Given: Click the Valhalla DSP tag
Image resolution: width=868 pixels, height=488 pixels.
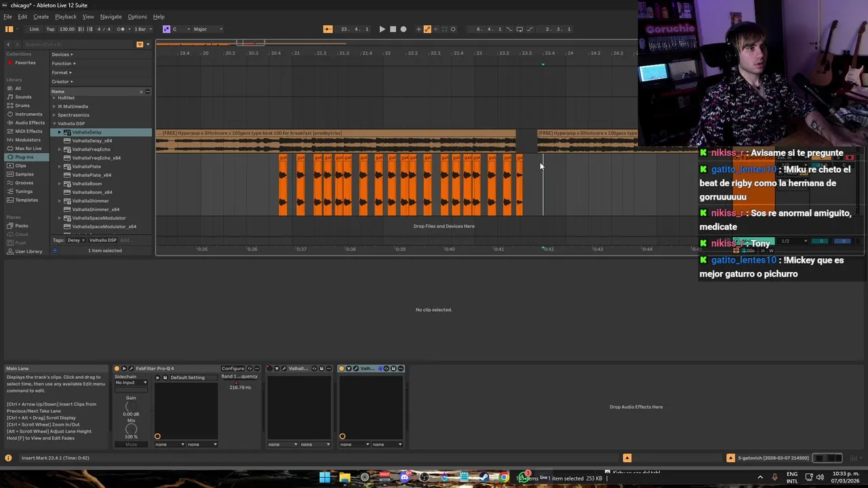Looking at the screenshot, I should click(103, 240).
